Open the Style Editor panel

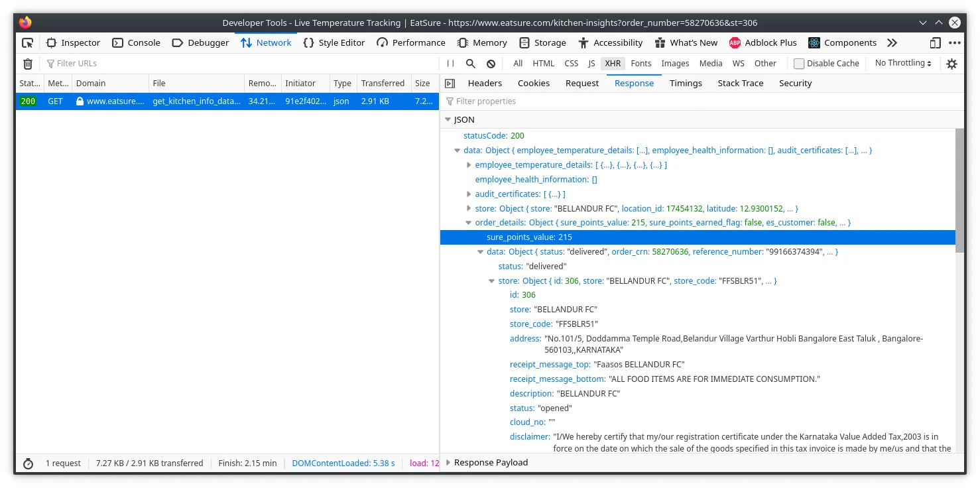coord(334,43)
